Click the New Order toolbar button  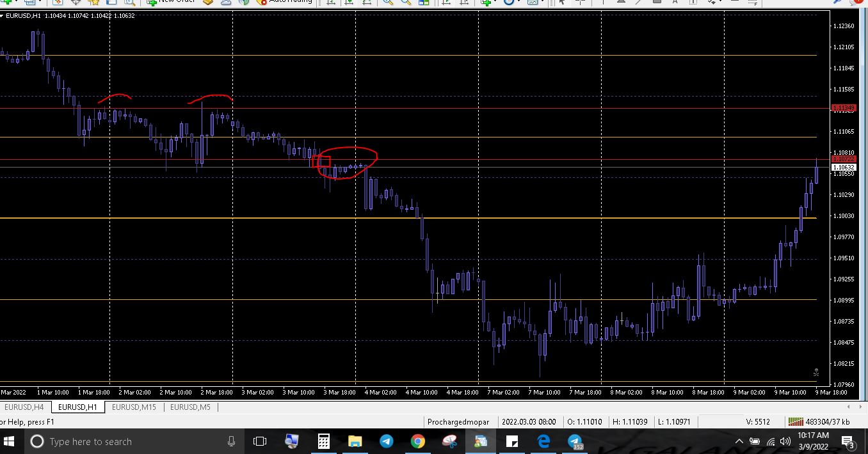tap(170, 2)
